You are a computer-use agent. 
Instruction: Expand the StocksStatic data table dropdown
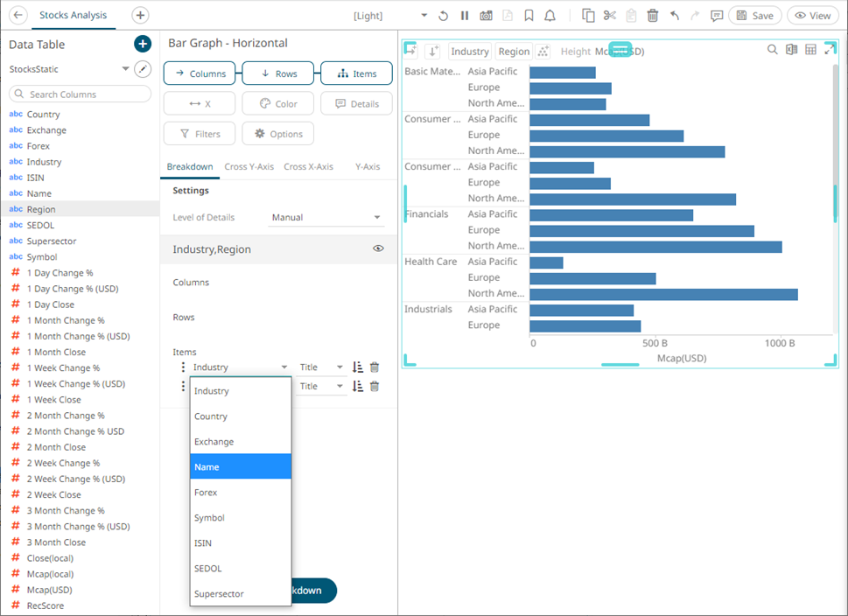(124, 69)
